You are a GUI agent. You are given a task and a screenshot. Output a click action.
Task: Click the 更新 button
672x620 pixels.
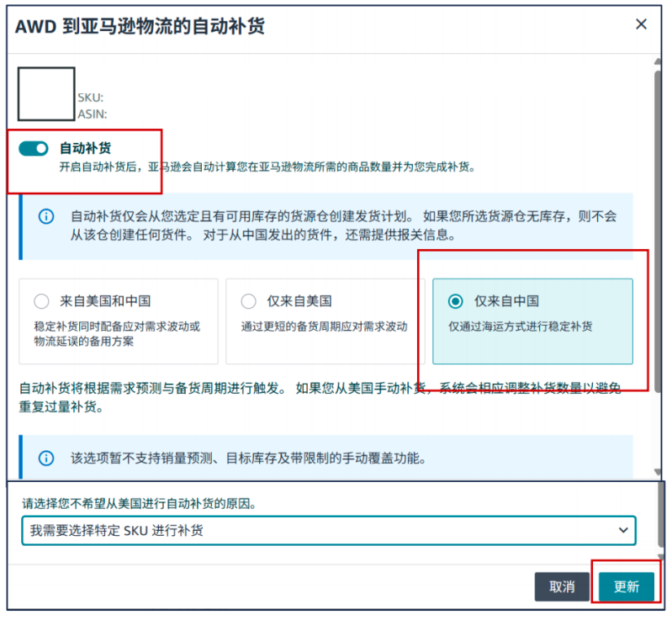pyautogui.click(x=626, y=586)
